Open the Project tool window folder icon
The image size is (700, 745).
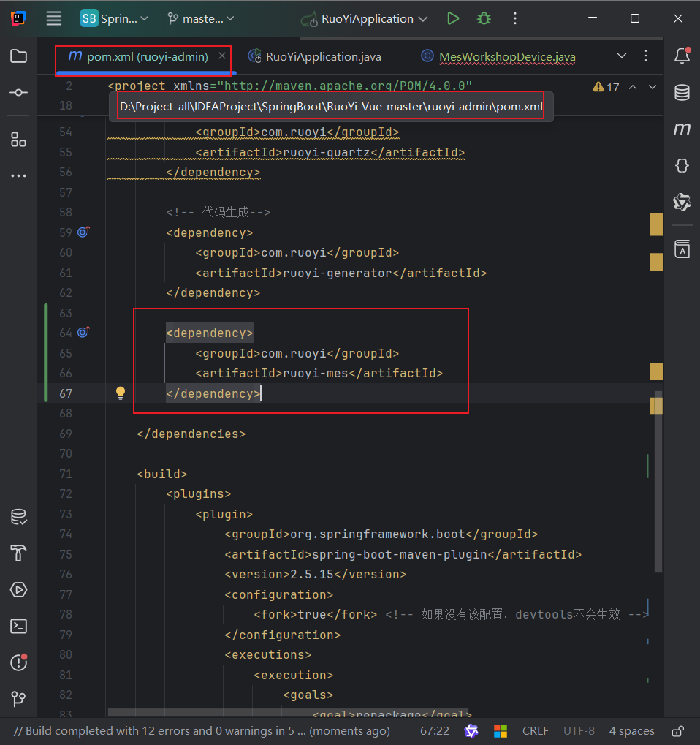(18, 56)
